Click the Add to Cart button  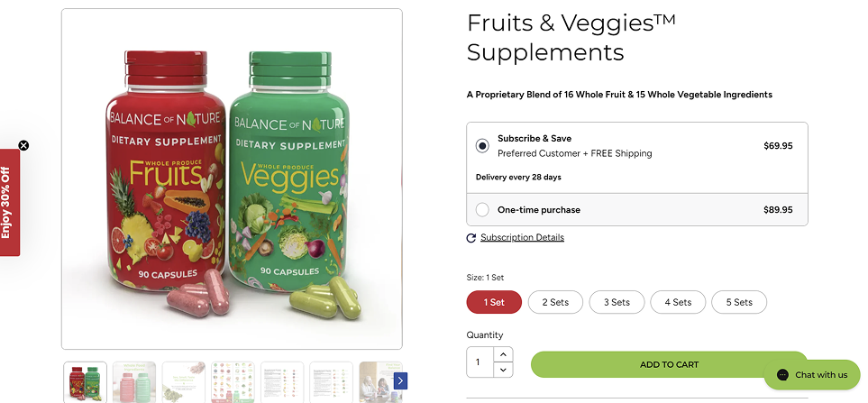(669, 364)
